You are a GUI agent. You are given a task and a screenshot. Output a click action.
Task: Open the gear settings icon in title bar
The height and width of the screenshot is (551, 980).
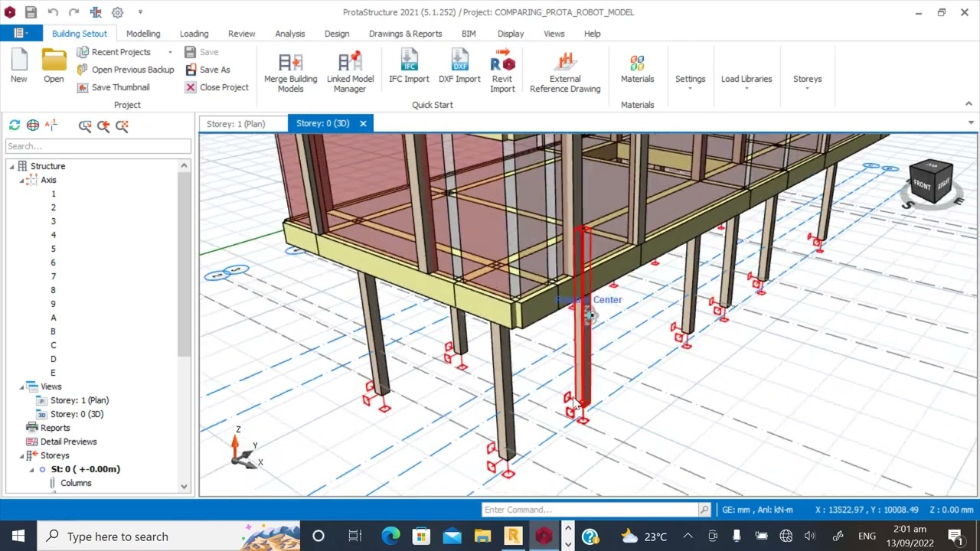[x=117, y=12]
